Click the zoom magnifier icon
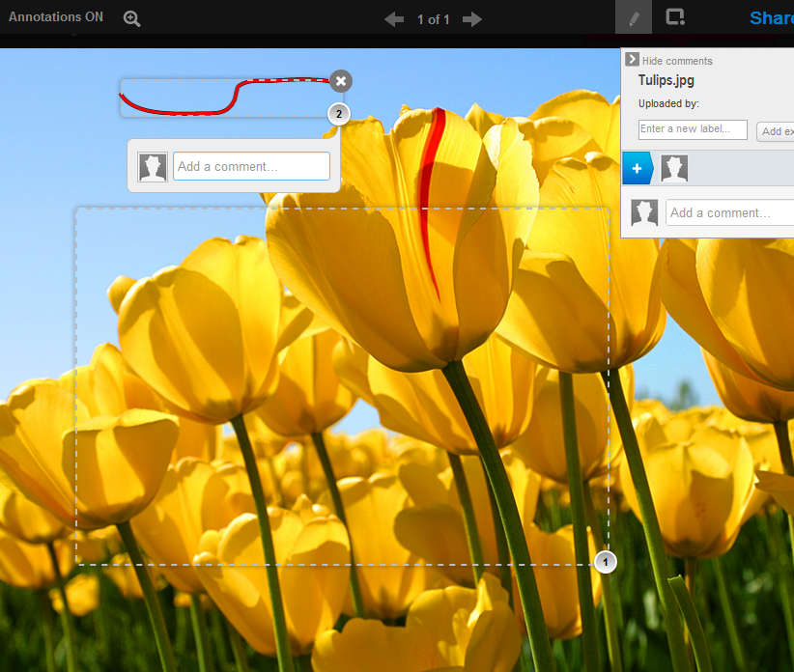Image resolution: width=794 pixels, height=672 pixels. click(131, 18)
